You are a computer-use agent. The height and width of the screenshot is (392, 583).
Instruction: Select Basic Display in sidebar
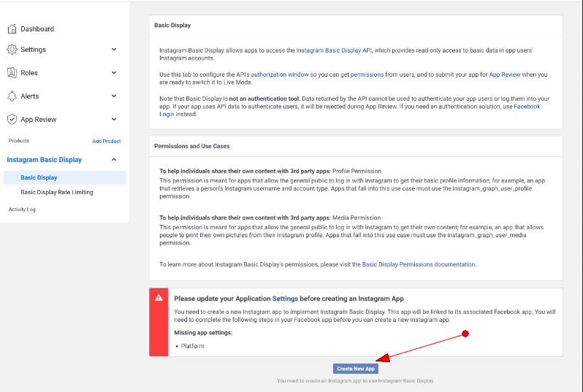(x=39, y=177)
